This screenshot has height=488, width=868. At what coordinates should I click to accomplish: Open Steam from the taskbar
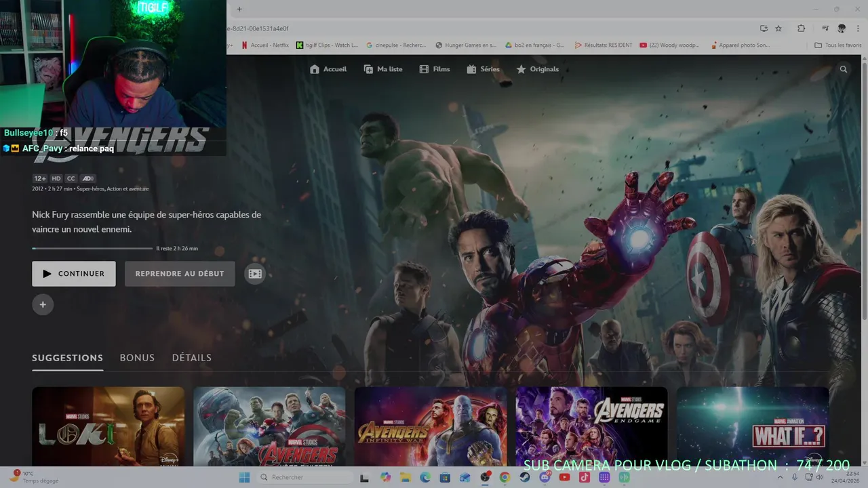pyautogui.click(x=525, y=477)
